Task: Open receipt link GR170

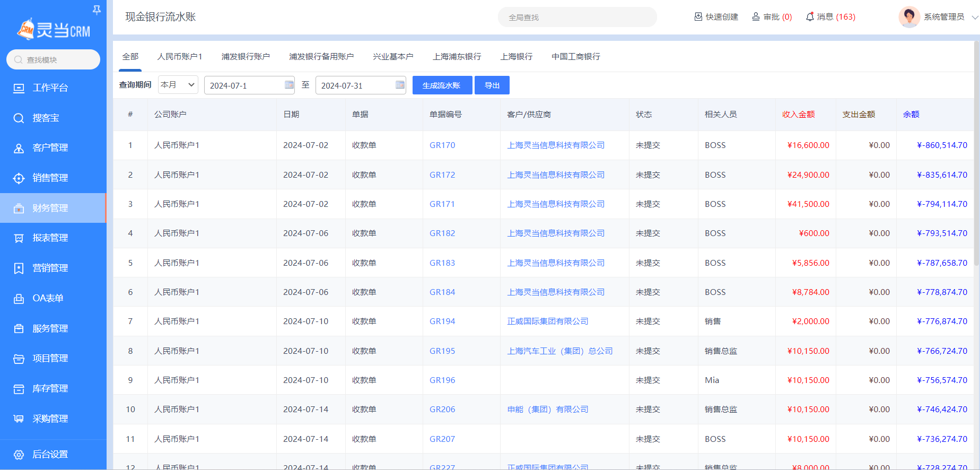Action: pos(442,145)
